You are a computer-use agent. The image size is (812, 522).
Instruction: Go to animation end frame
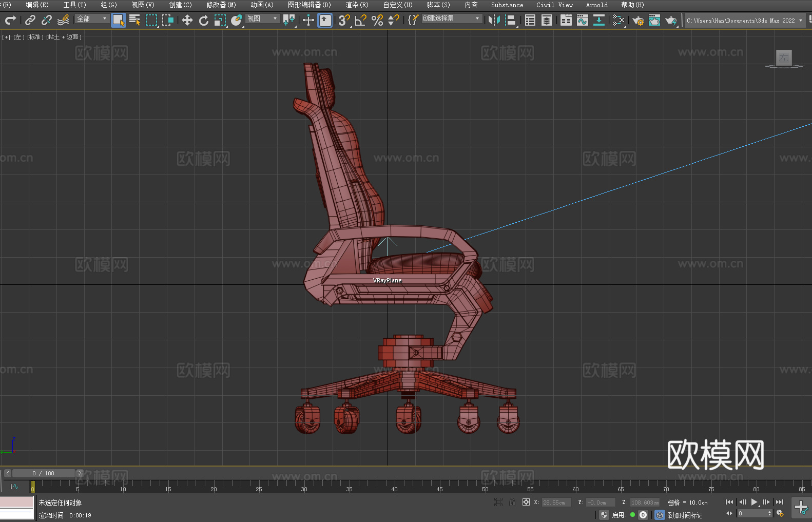(780, 502)
